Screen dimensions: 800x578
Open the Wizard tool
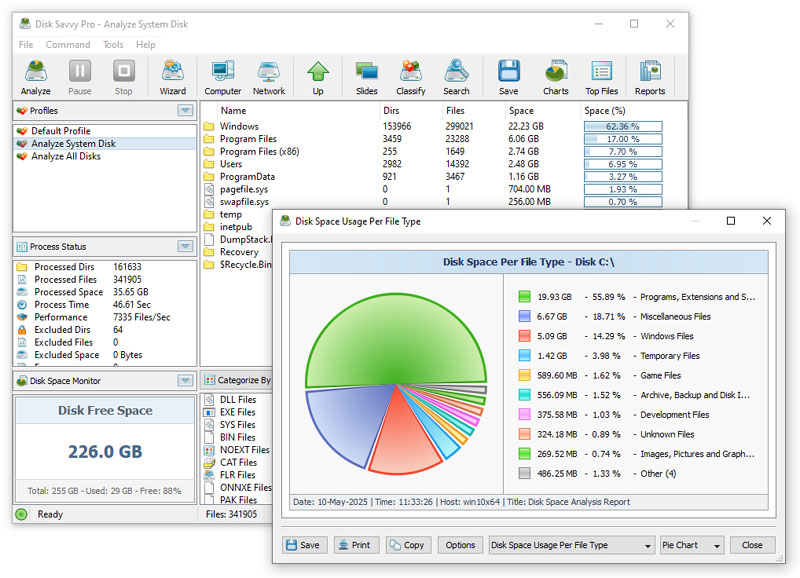[173, 77]
